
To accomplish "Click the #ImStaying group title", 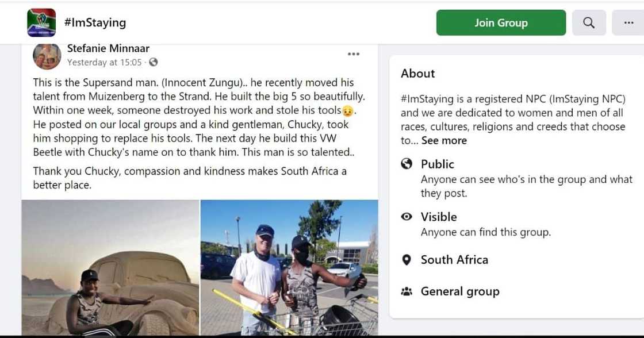I will (x=95, y=23).
